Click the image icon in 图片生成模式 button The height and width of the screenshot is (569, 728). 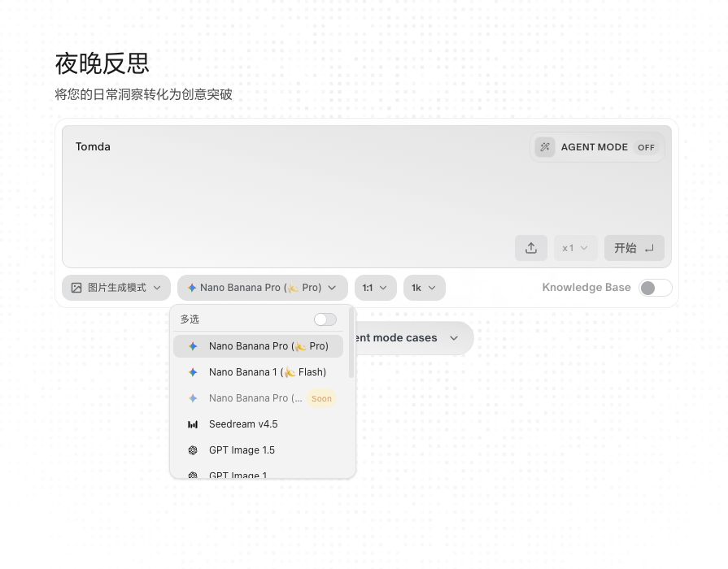[76, 288]
